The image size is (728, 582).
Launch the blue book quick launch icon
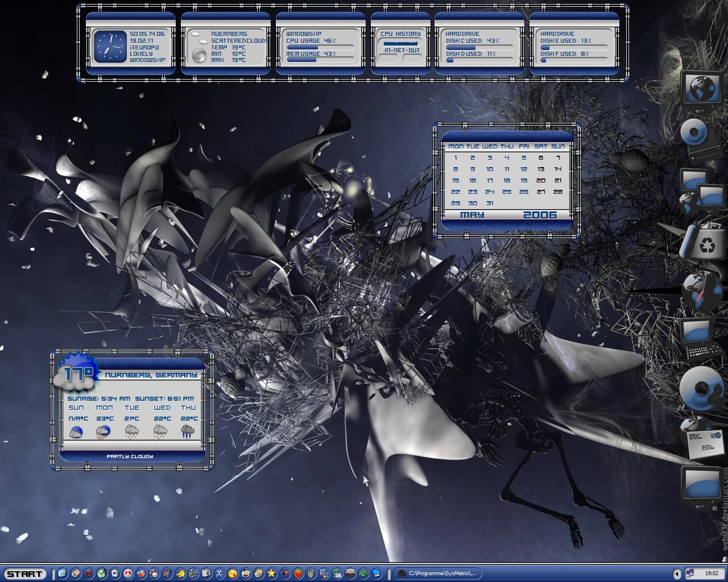tap(376, 573)
